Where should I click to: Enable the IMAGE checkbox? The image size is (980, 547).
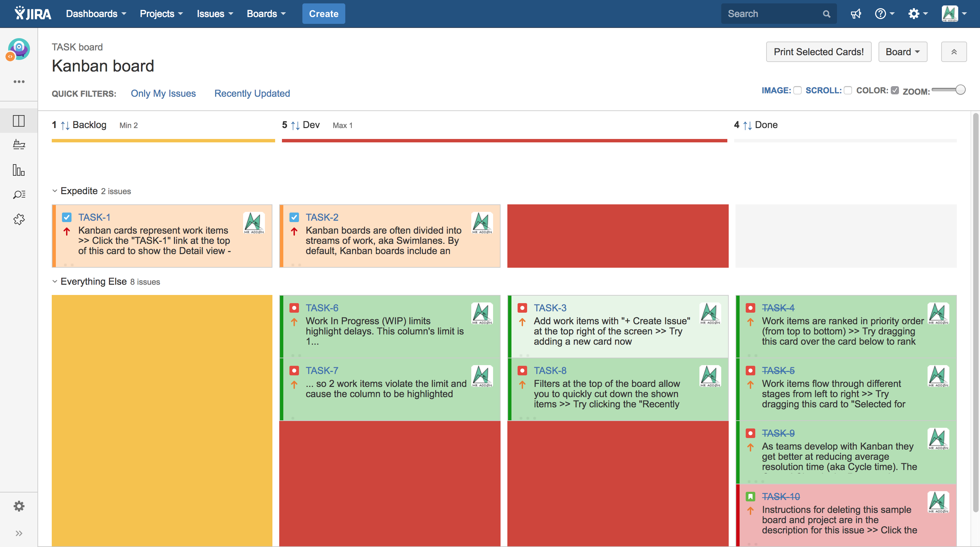point(798,90)
